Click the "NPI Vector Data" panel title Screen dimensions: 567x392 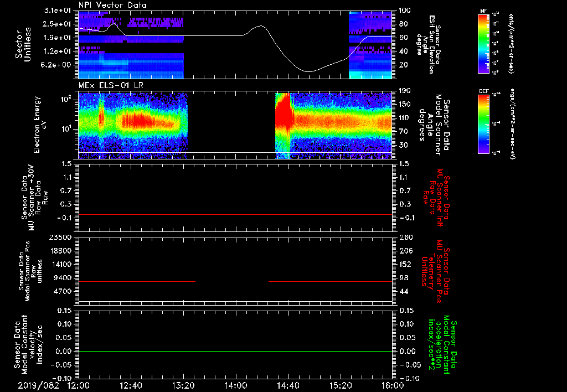pos(112,5)
